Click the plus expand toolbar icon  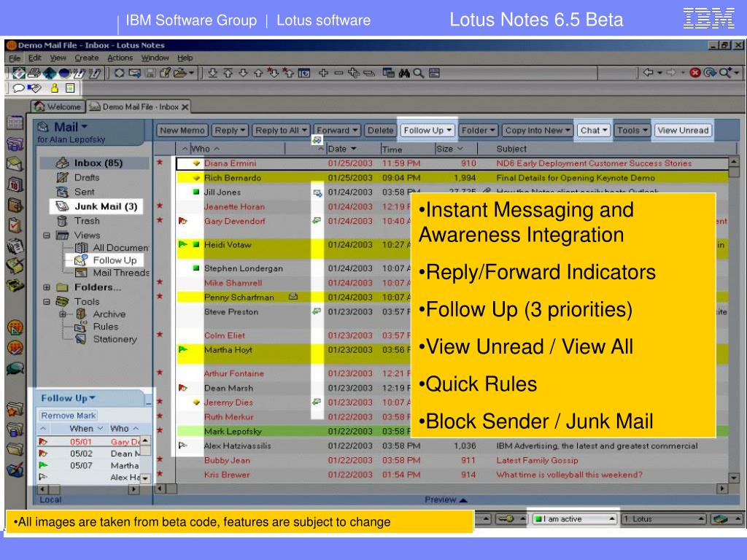[323, 73]
